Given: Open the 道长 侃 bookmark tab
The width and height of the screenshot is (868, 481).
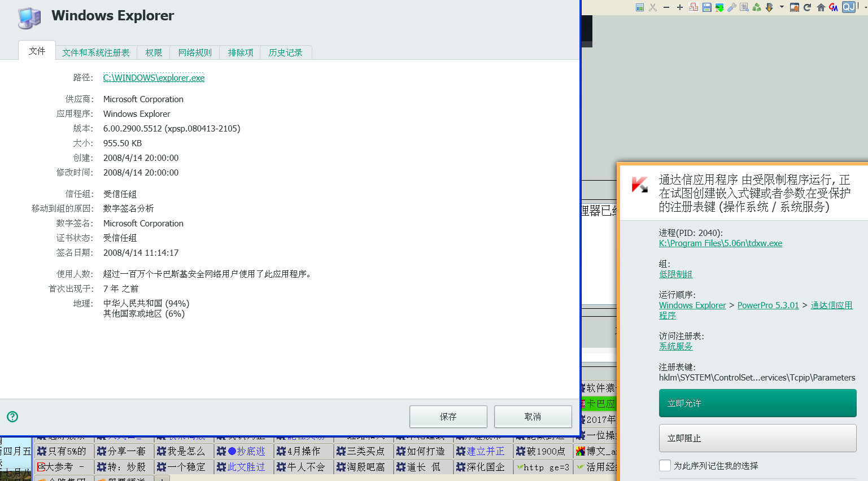Looking at the screenshot, I should [424, 467].
